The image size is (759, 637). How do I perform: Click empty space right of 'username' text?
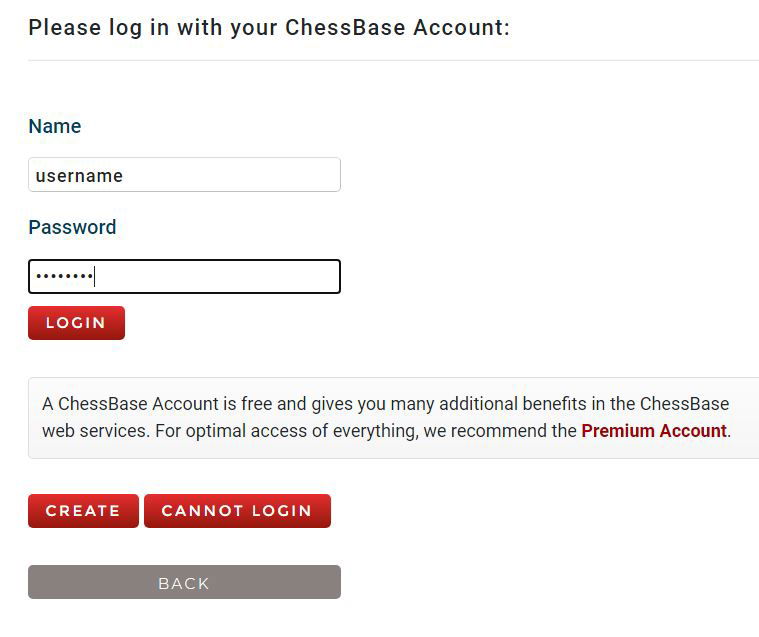[x=240, y=176]
